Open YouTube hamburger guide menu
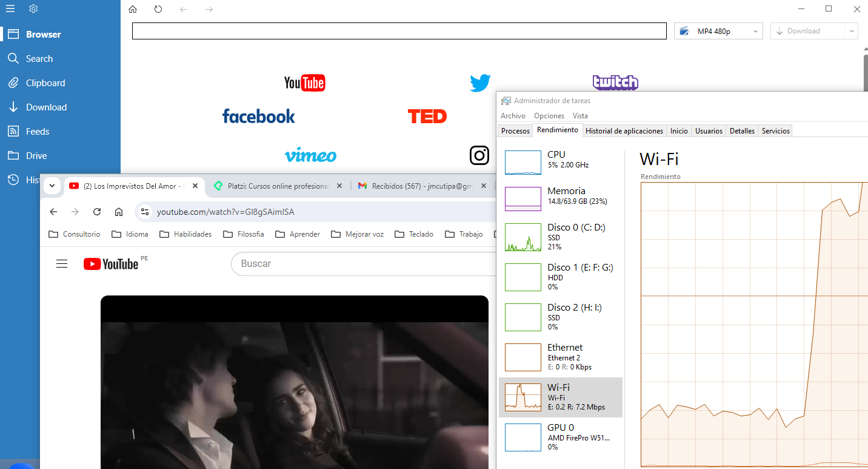Viewport: 868px width, 469px height. pos(62,264)
